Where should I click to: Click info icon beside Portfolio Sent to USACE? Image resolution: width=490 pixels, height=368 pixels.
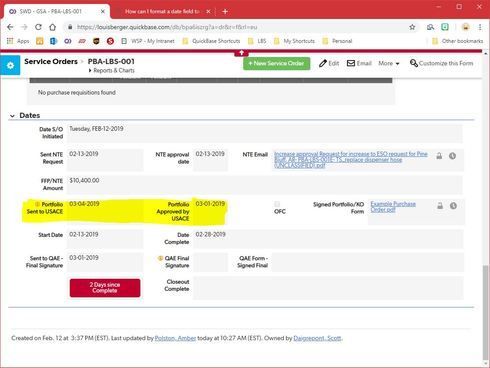[x=37, y=204]
